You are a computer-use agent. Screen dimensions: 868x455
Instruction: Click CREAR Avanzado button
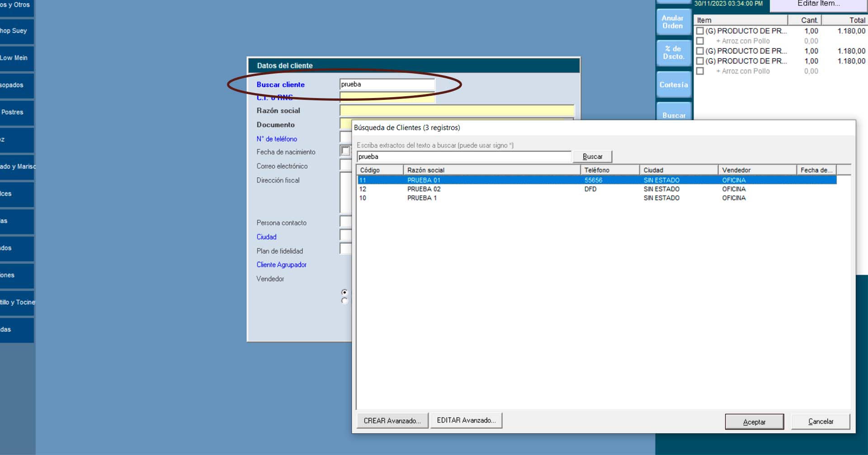392,421
